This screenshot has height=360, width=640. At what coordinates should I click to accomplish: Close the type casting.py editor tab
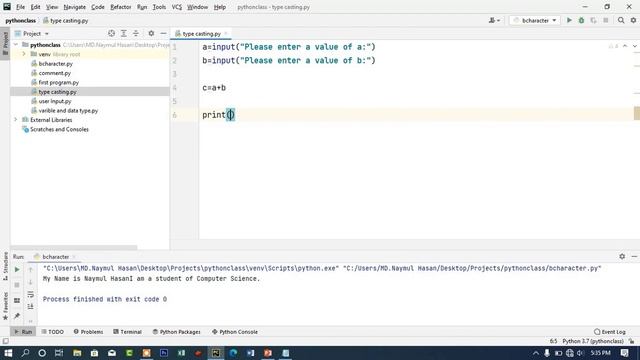(x=226, y=33)
